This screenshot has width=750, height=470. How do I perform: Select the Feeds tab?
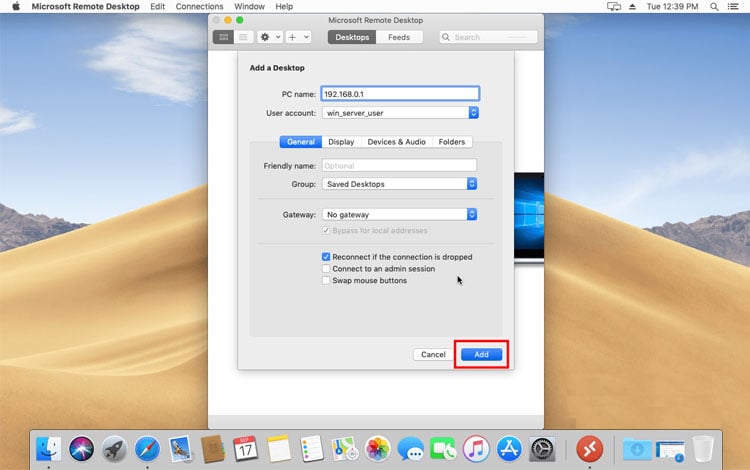pos(399,37)
